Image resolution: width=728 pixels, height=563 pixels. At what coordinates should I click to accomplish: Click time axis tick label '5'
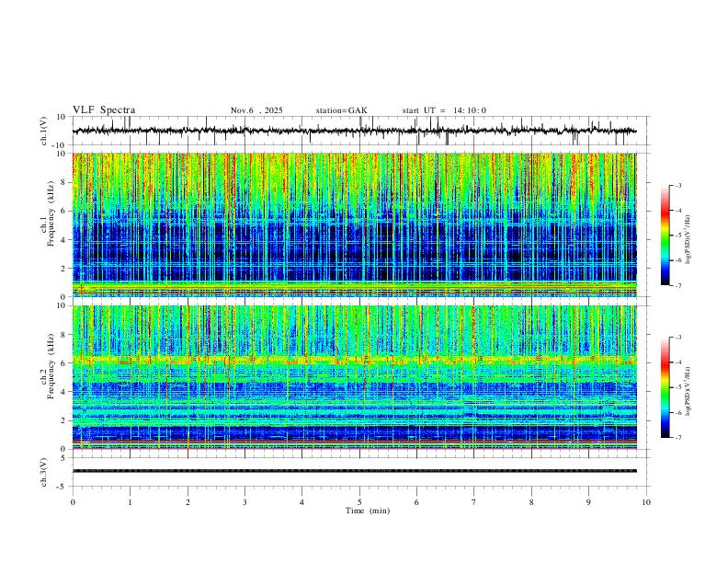359,502
